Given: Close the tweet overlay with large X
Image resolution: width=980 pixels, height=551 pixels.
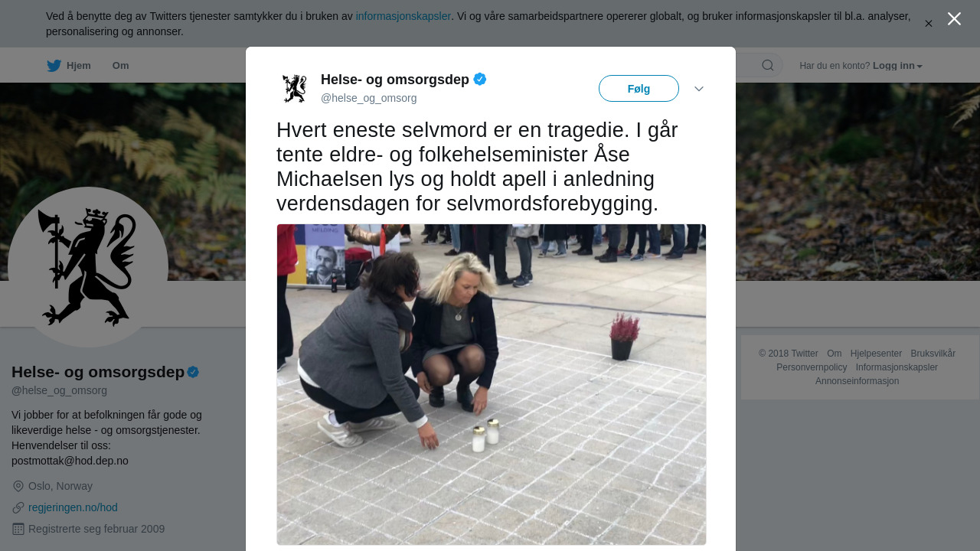Looking at the screenshot, I should [x=954, y=18].
